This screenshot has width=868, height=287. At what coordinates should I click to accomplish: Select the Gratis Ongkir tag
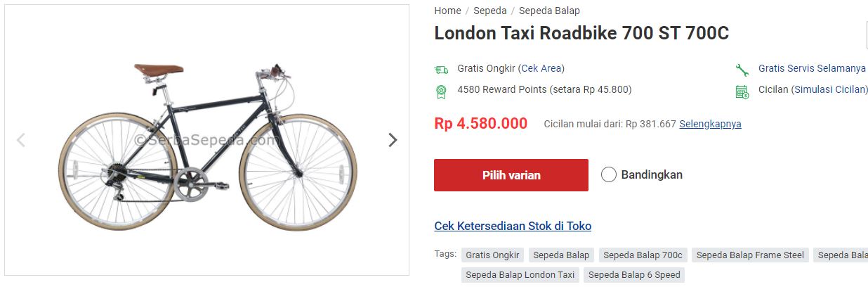(492, 255)
